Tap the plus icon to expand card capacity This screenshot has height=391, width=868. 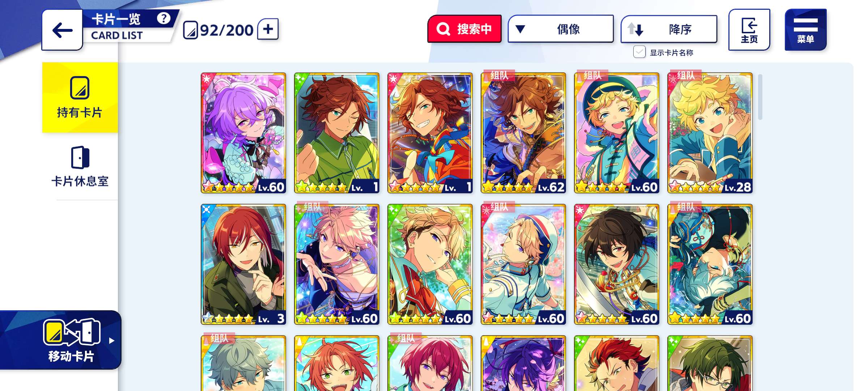(268, 29)
